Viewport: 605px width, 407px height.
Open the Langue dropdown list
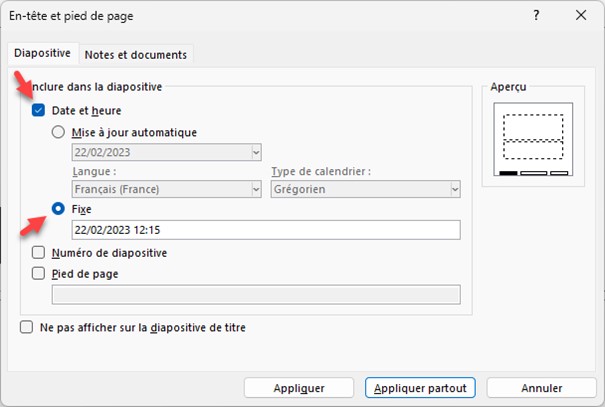coord(256,189)
